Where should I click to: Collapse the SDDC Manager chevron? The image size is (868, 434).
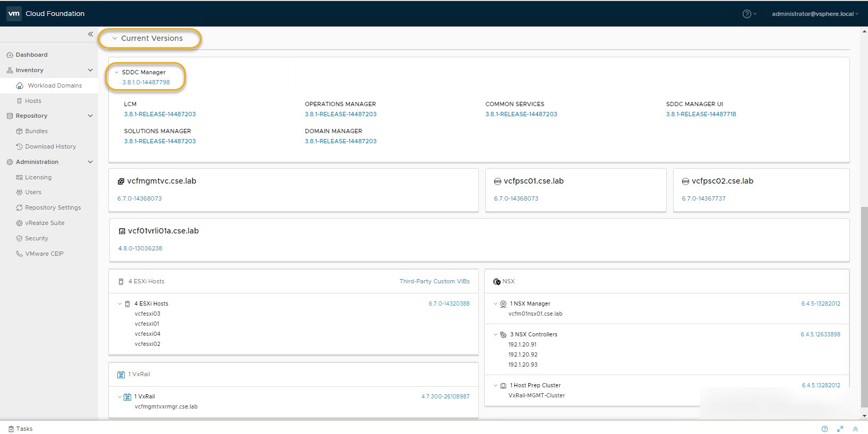pyautogui.click(x=117, y=73)
